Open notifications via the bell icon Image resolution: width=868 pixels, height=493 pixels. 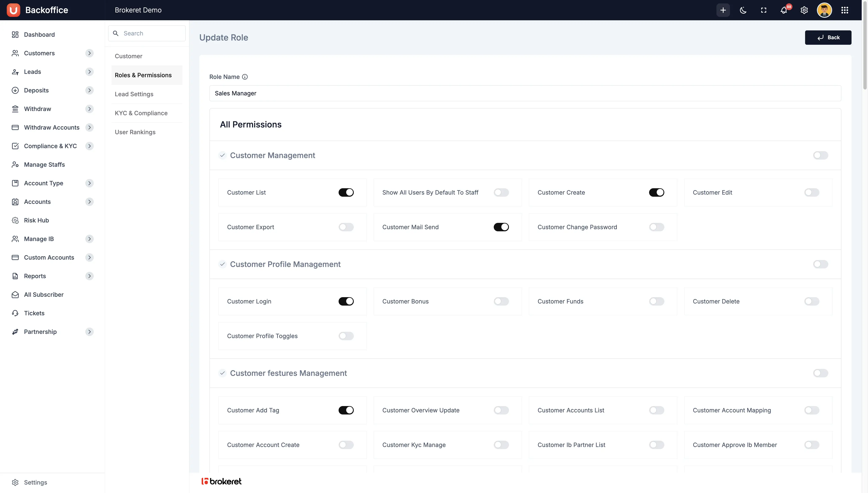pos(784,10)
